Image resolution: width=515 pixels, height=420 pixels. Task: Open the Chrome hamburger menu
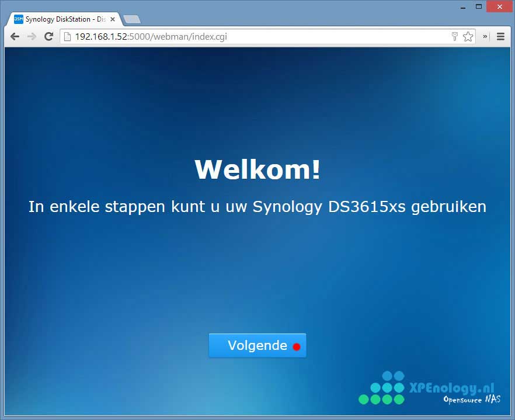coord(501,36)
